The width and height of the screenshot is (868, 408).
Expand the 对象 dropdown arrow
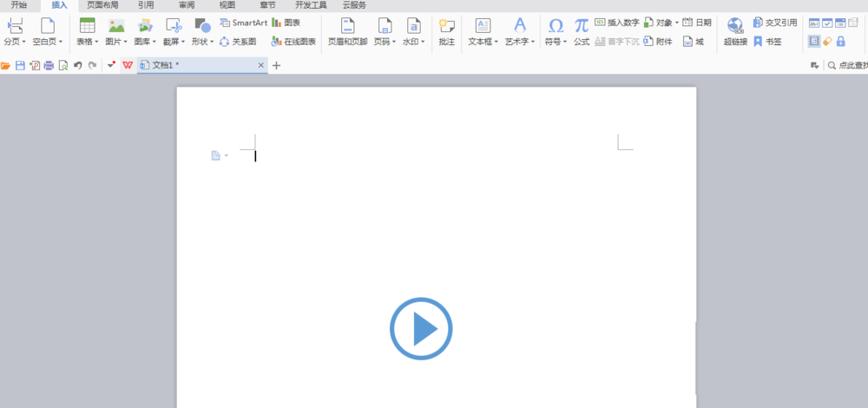pyautogui.click(x=676, y=23)
